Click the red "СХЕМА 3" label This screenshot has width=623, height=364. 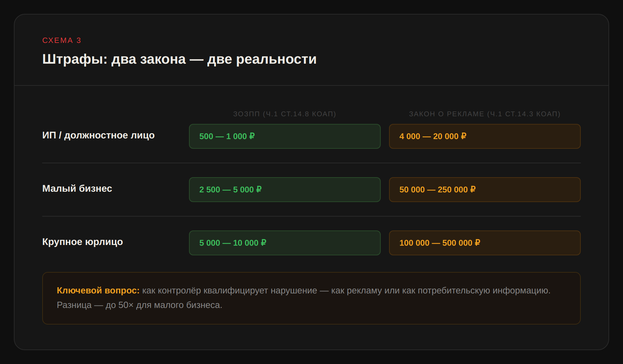[x=62, y=40]
